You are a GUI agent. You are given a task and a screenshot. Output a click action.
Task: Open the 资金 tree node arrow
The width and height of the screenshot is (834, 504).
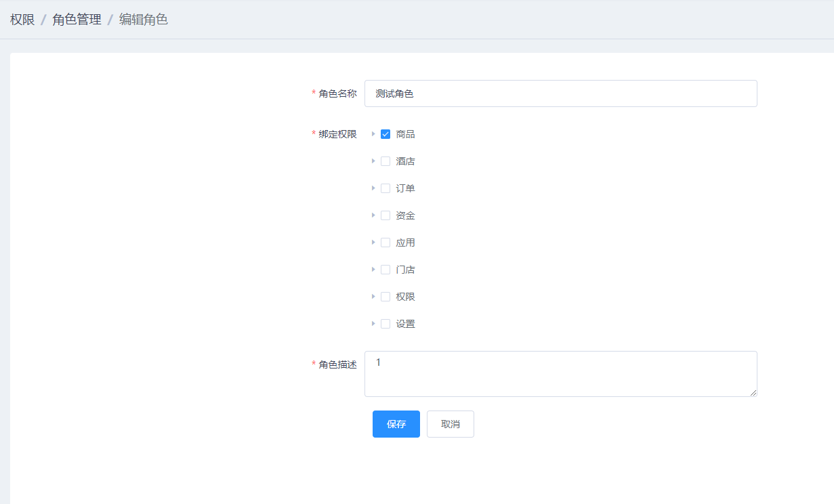tap(373, 215)
